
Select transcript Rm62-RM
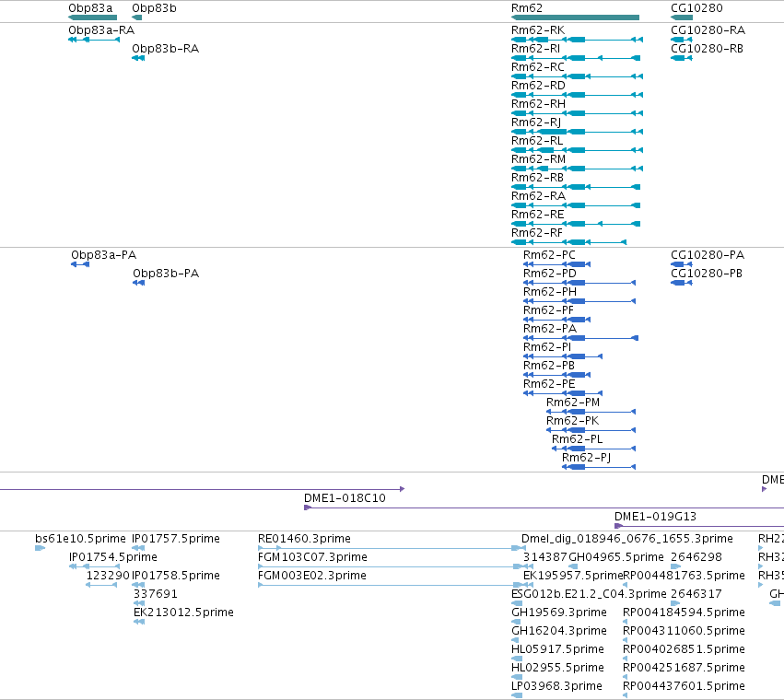pos(577,169)
